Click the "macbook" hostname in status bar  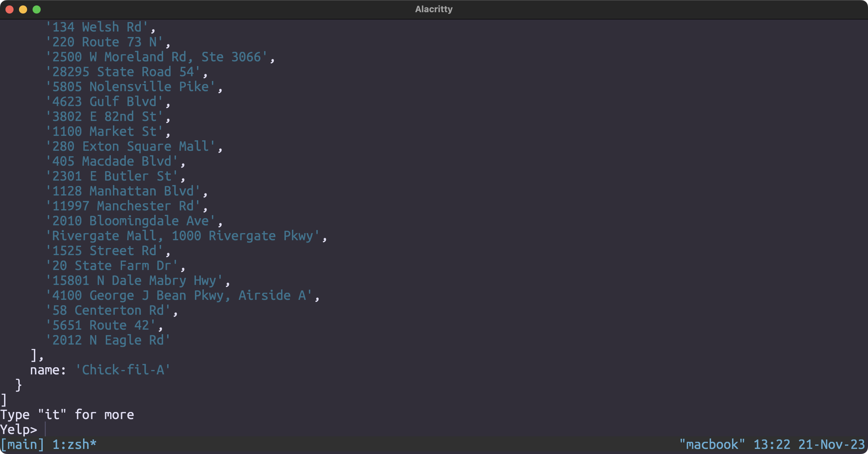coord(712,445)
